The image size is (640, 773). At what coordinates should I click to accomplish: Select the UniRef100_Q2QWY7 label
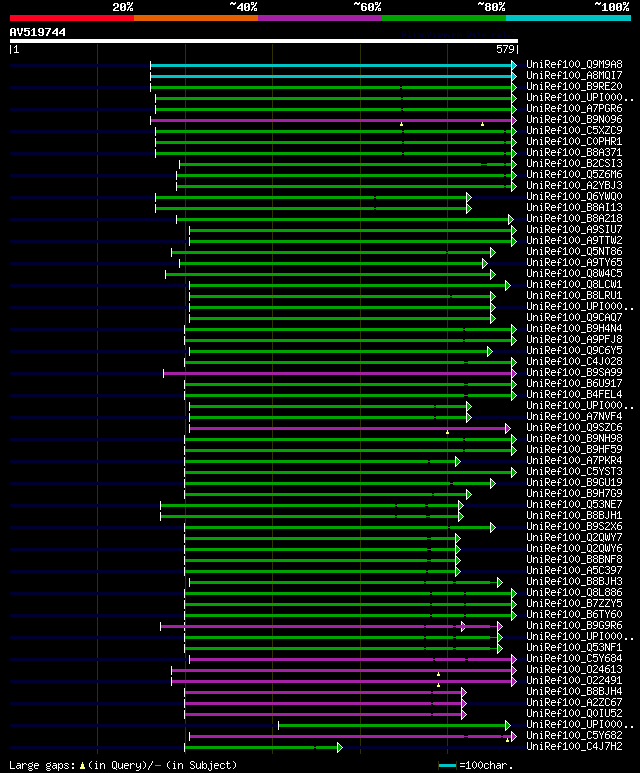pyautogui.click(x=574, y=537)
